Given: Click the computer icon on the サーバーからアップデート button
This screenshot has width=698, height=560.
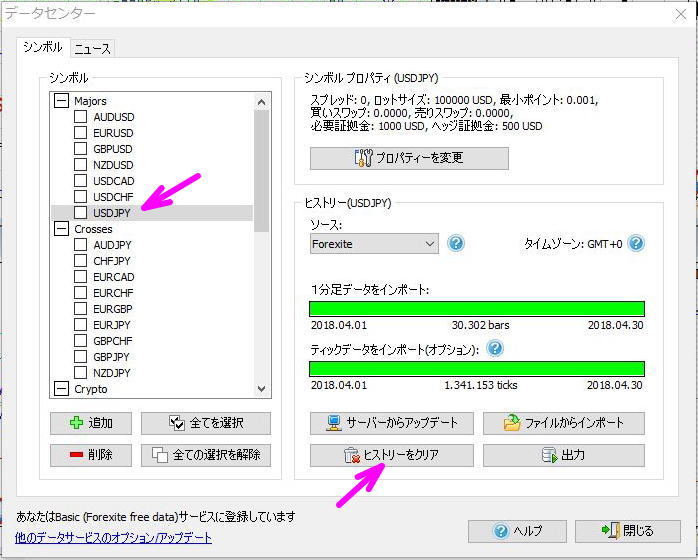Looking at the screenshot, I should (334, 423).
